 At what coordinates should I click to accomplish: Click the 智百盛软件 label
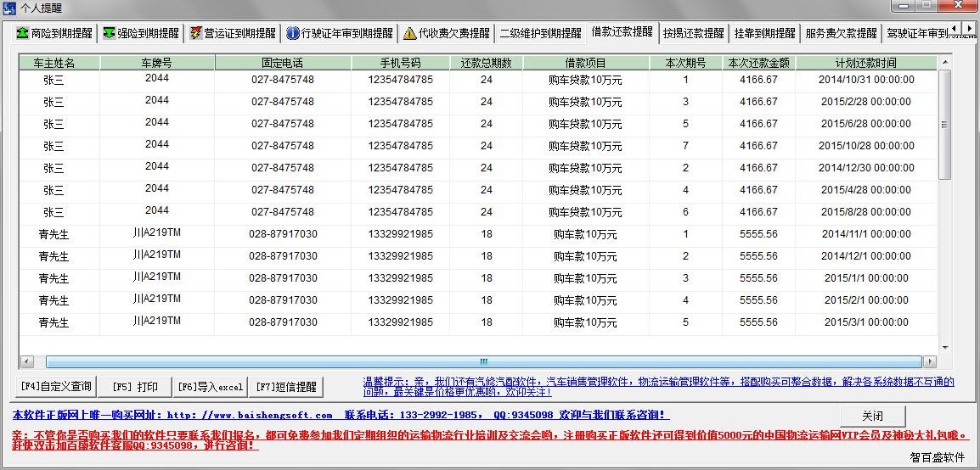(x=937, y=457)
